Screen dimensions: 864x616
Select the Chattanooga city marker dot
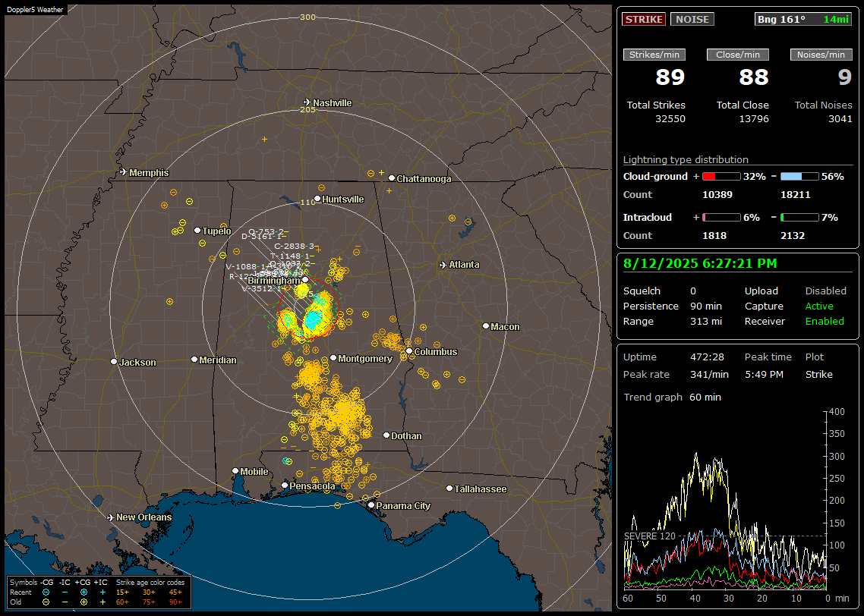click(x=392, y=178)
